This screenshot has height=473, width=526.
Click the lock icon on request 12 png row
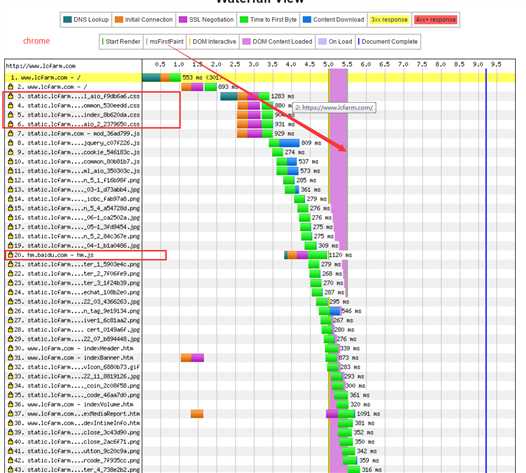click(x=11, y=180)
